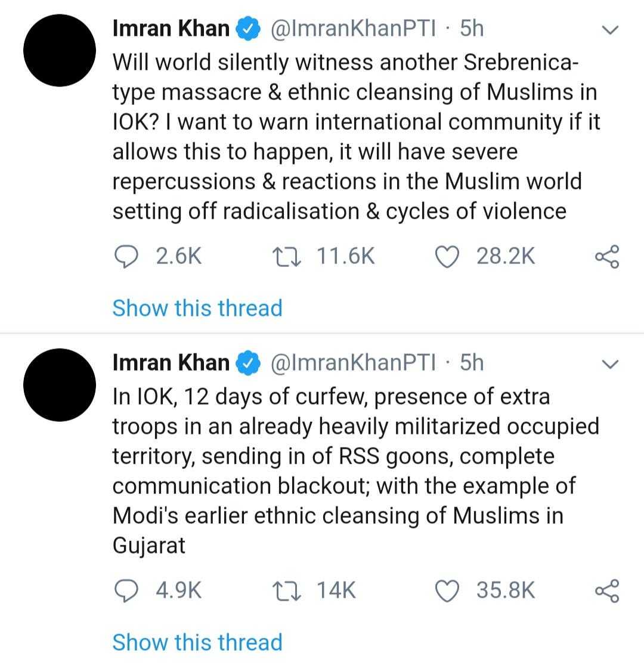The height and width of the screenshot is (665, 644).
Task: Open the first tweet's 5h timestamp
Action: tap(472, 29)
